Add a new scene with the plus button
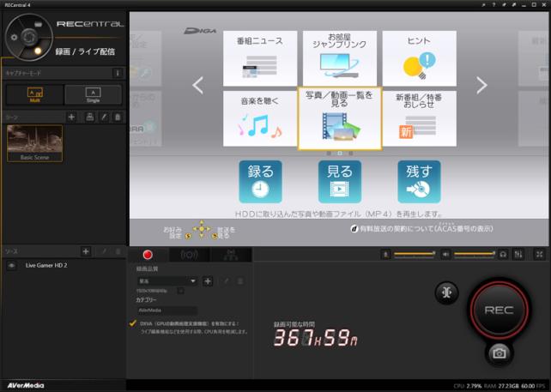551x392 pixels. click(x=72, y=117)
